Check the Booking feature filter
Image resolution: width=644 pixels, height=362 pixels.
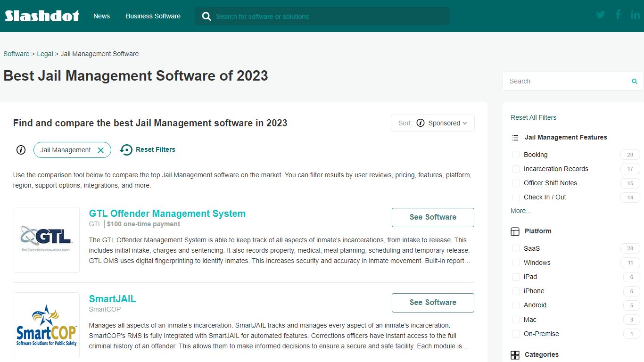(516, 155)
